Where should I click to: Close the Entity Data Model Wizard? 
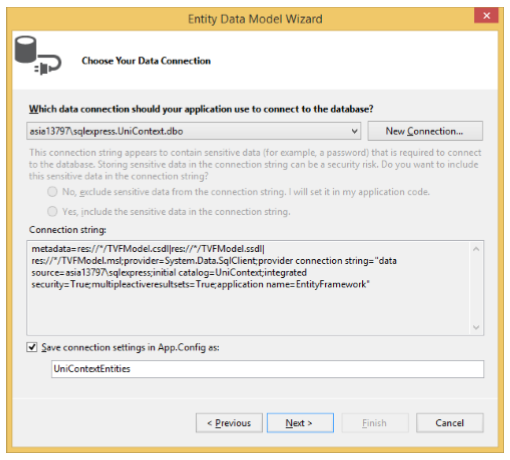coord(486,15)
